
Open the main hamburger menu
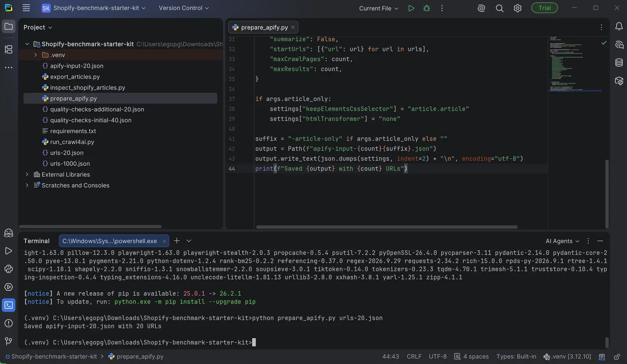pos(26,8)
